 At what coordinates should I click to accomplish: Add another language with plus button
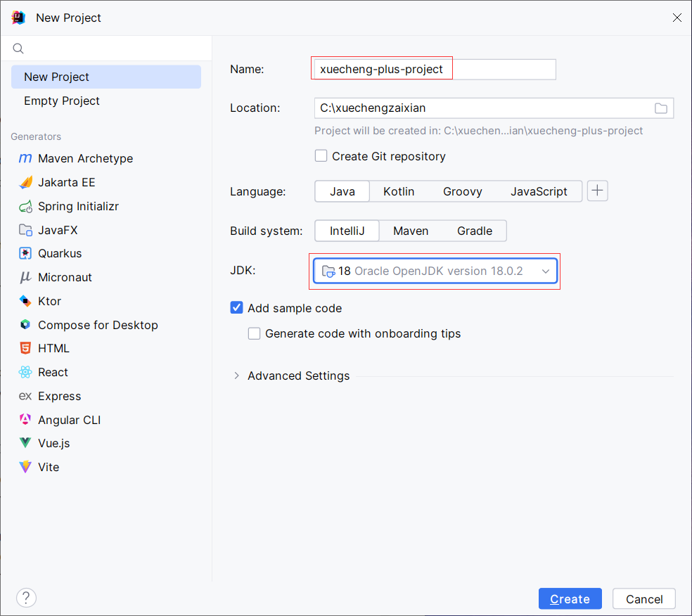pos(598,191)
